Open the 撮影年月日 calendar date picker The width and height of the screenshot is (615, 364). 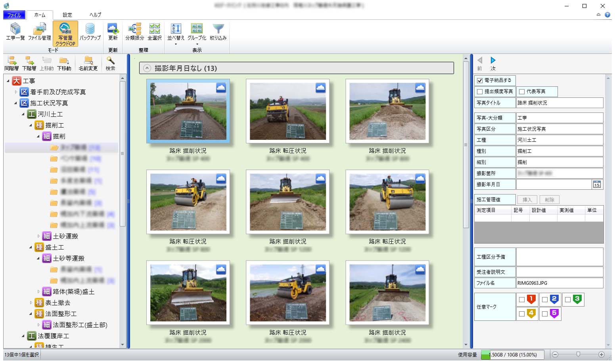tap(597, 185)
